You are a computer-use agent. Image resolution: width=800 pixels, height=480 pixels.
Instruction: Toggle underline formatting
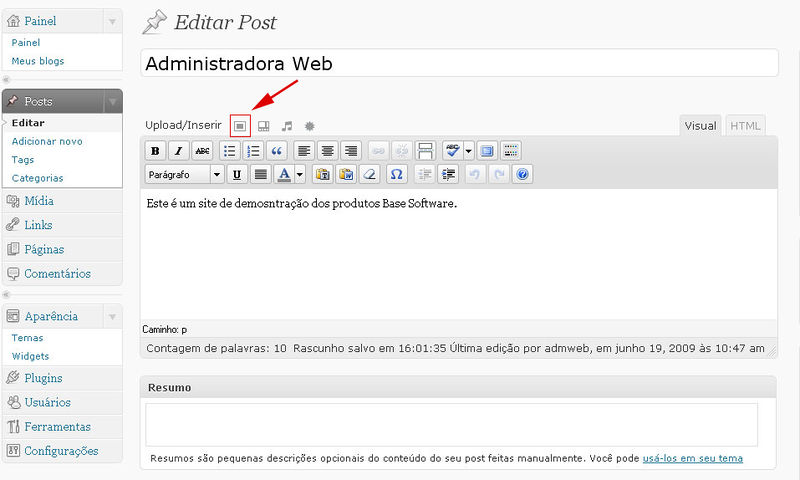[x=237, y=174]
